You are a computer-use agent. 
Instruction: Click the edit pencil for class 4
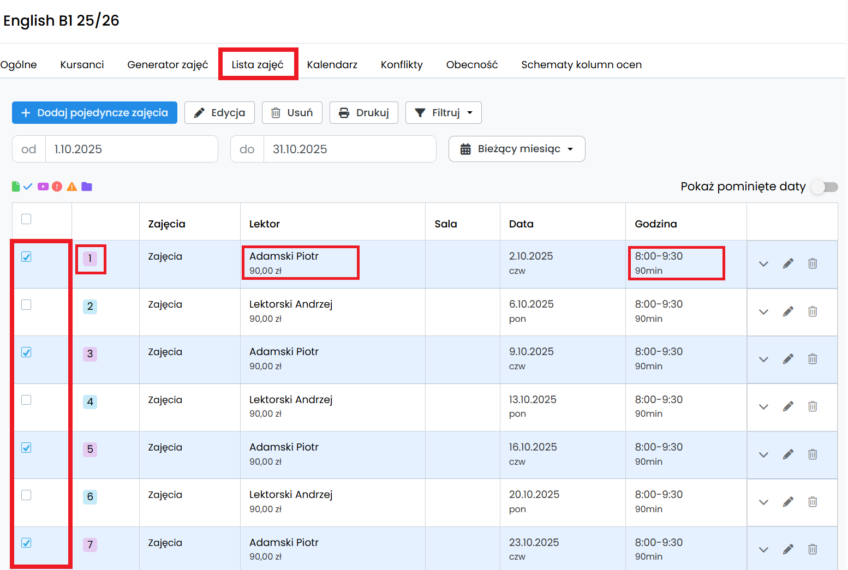pyautogui.click(x=788, y=407)
